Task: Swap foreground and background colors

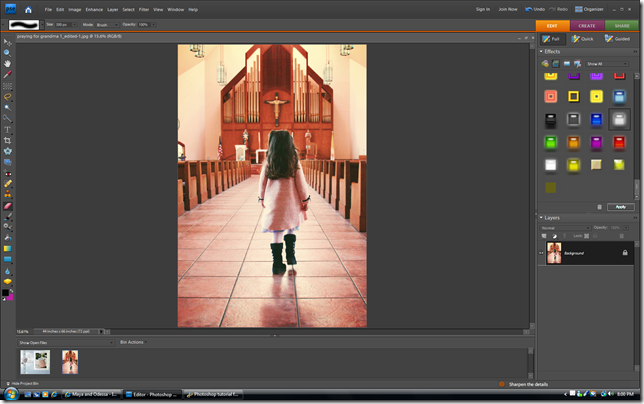Action: [12, 290]
